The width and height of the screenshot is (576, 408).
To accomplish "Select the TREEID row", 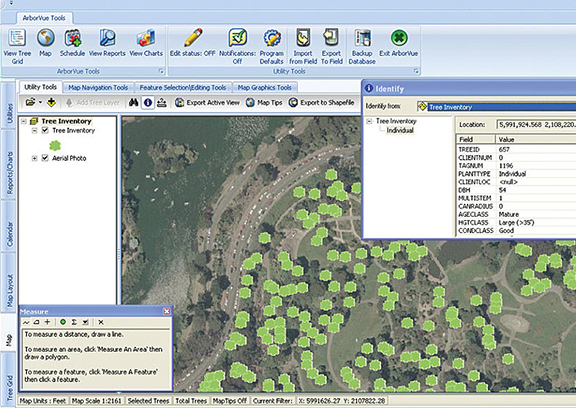I will (x=516, y=149).
